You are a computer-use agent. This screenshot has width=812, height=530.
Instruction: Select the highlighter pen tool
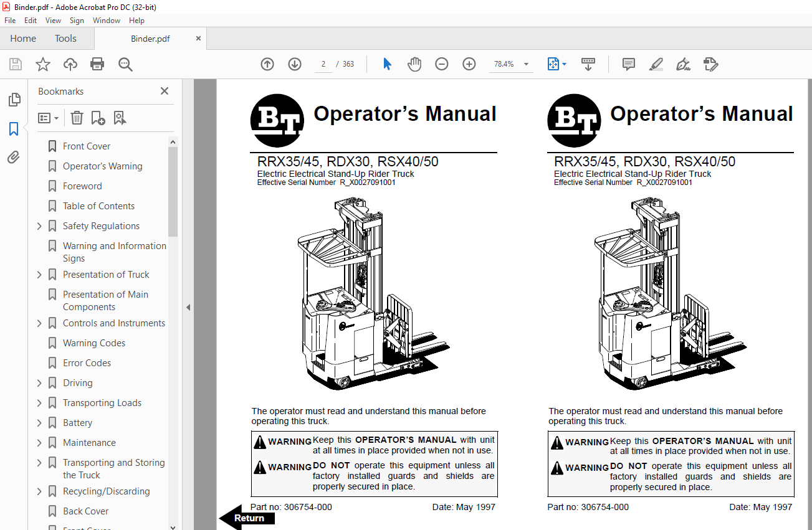coord(656,64)
